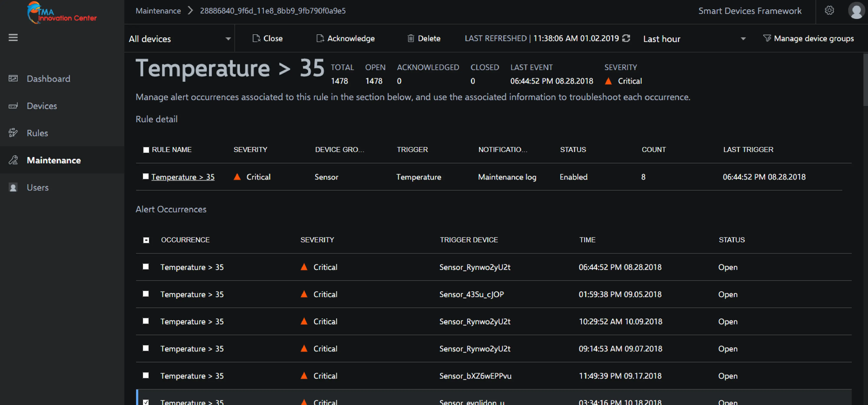Check the Temperature > 35 rule checkbox

(146, 176)
